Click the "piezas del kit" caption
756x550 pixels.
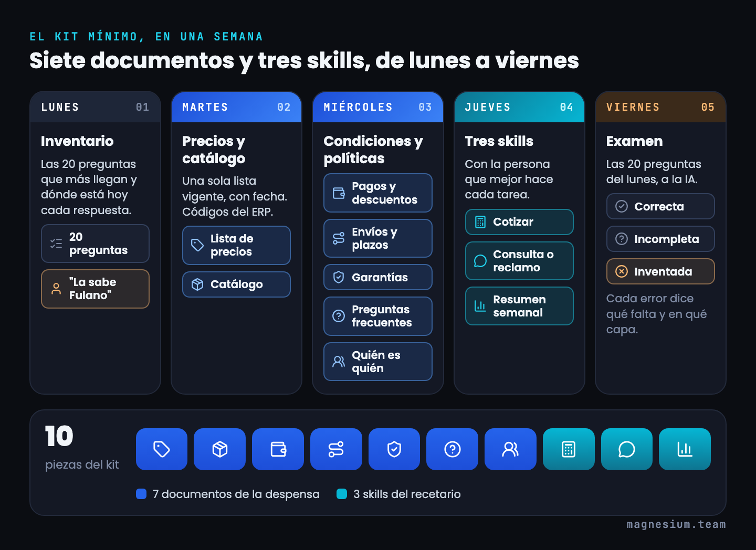tap(82, 464)
